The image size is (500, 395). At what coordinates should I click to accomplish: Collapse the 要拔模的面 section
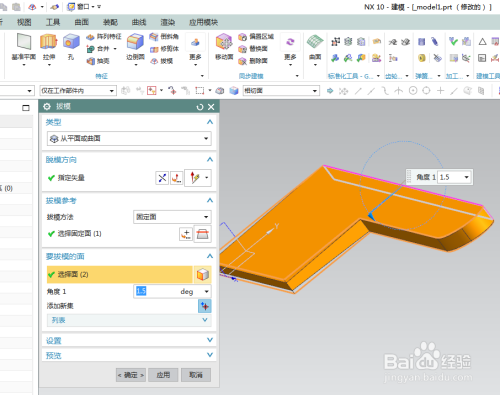pyautogui.click(x=210, y=256)
